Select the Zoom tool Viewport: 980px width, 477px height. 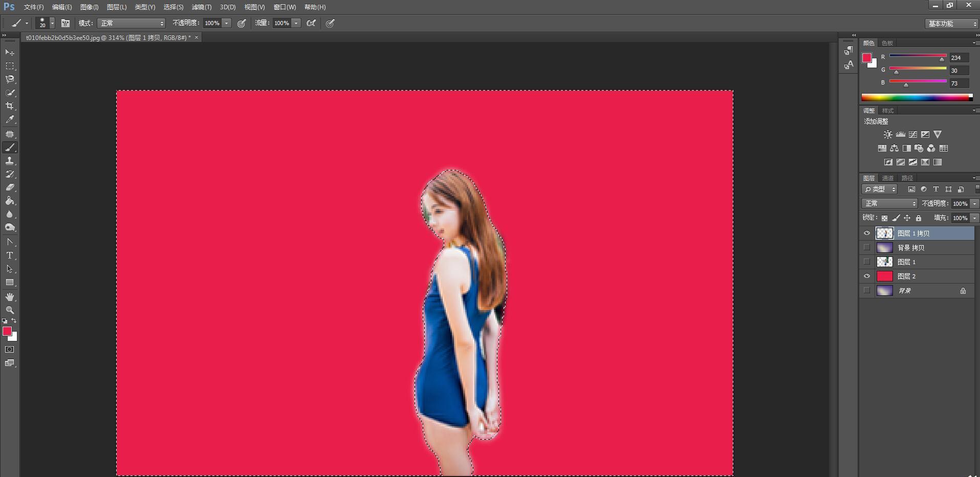(10, 310)
